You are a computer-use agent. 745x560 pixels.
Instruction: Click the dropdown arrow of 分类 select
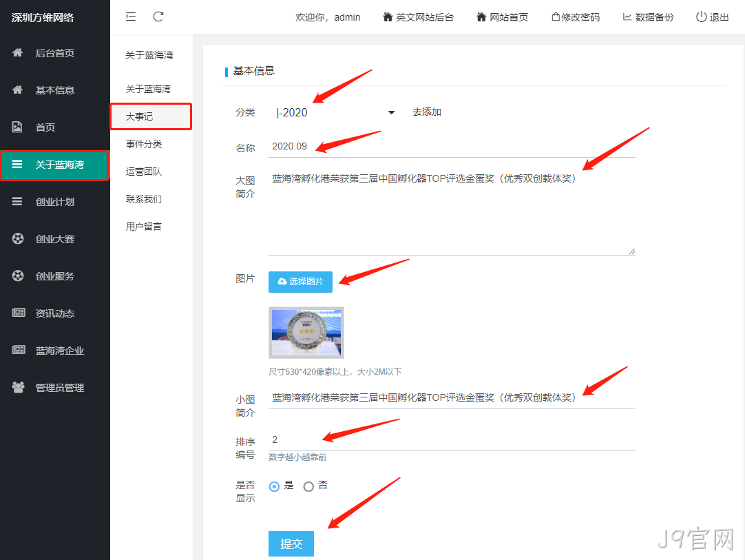[x=392, y=113]
